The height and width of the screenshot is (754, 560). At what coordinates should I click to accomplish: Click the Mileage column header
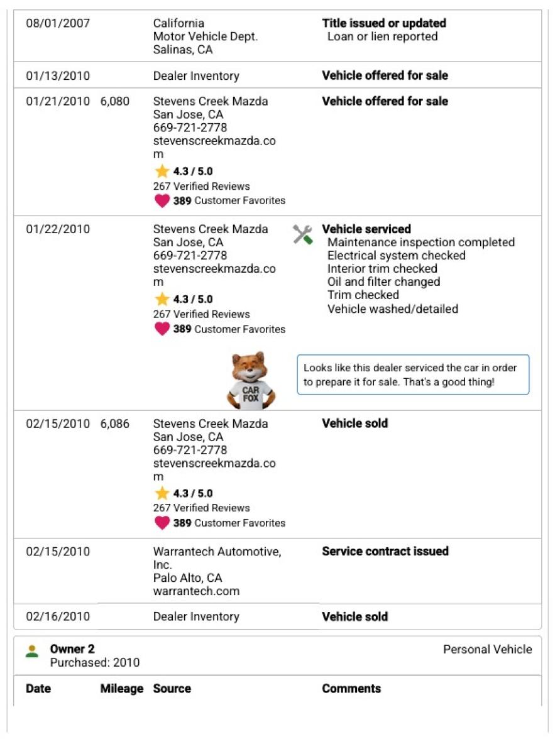click(x=122, y=689)
